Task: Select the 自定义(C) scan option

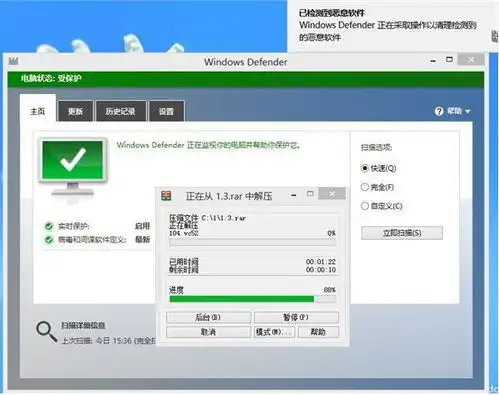Action: pos(365,206)
